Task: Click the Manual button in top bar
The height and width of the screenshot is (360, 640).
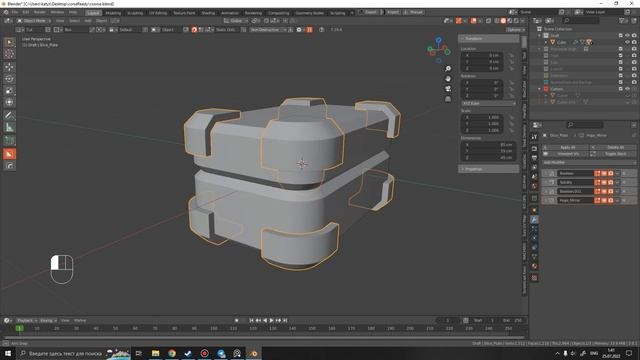Action: 414,12
